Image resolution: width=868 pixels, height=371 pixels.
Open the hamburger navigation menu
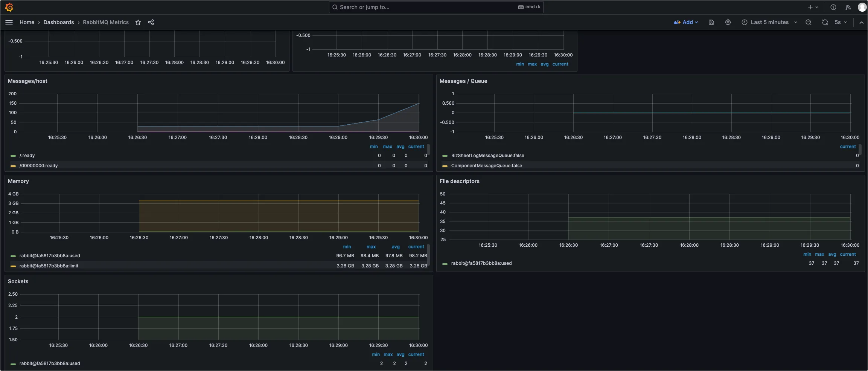coord(9,22)
